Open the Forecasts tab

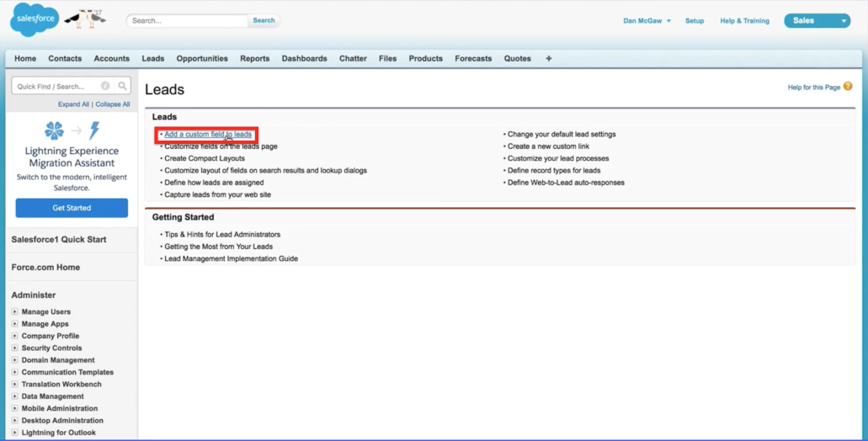point(473,58)
